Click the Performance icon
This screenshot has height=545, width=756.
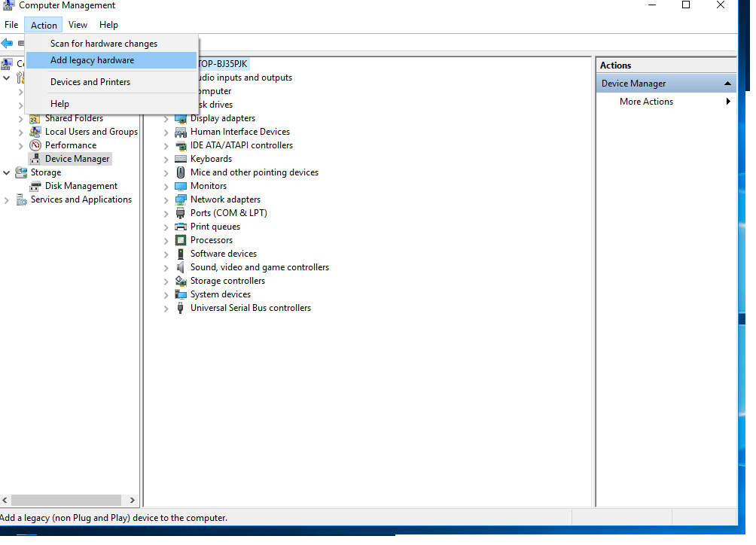(x=35, y=145)
